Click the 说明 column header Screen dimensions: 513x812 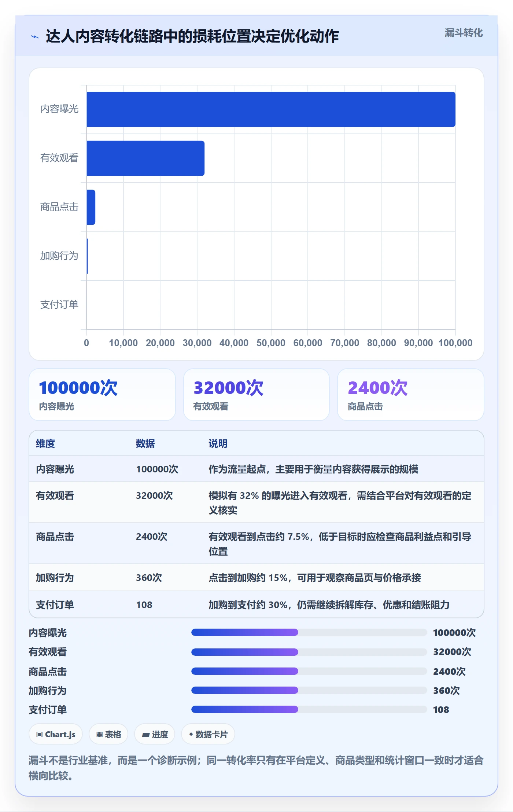(218, 443)
